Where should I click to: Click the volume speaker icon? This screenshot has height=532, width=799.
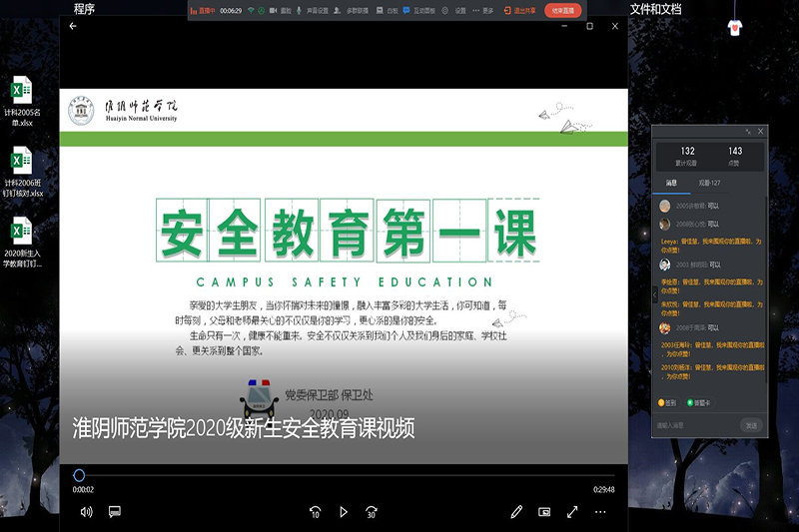(87, 512)
